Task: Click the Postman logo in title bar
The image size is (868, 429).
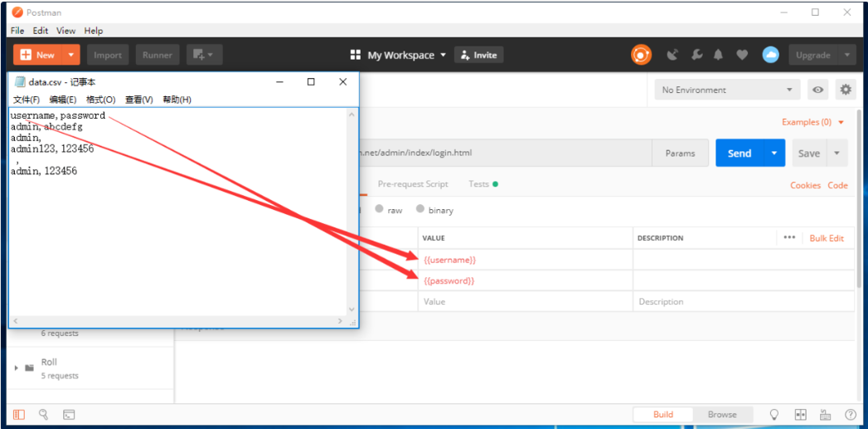Action: [x=17, y=12]
